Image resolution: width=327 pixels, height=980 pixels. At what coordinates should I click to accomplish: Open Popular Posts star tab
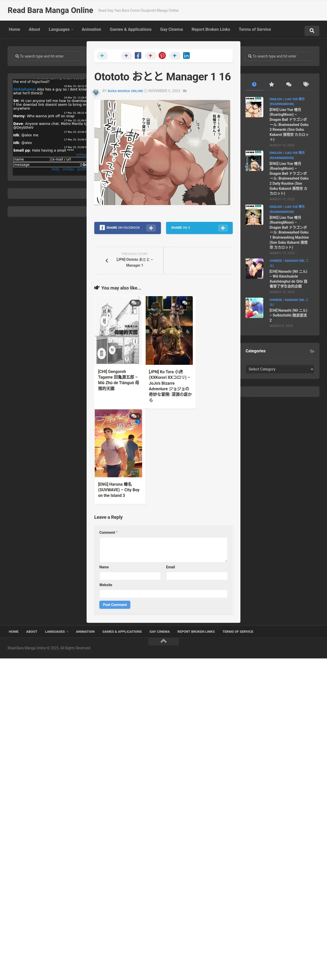point(271,84)
